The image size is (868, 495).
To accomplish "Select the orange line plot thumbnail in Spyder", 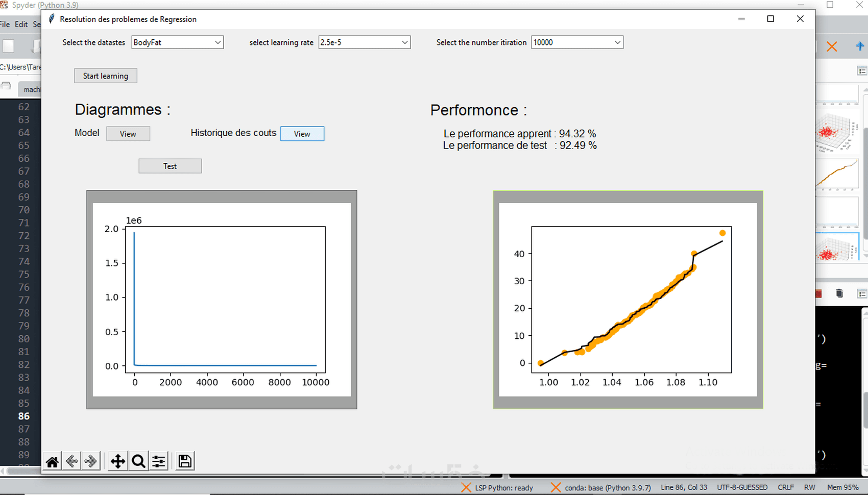I will 837,174.
